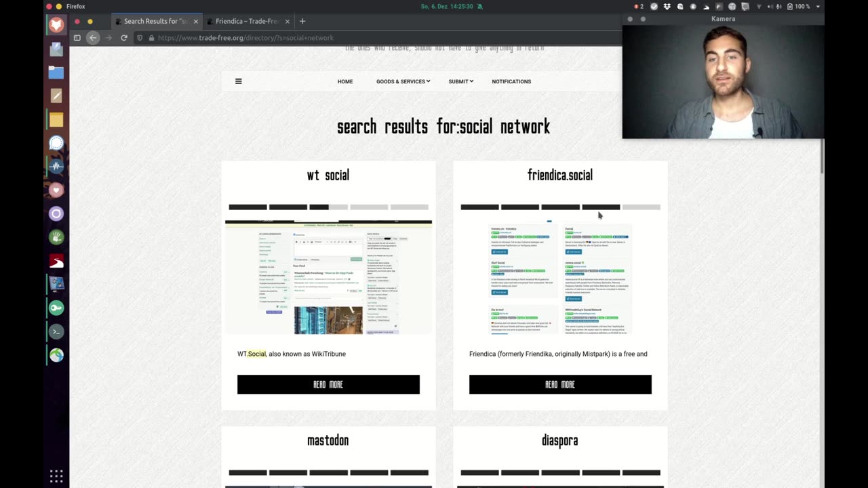The width and height of the screenshot is (868, 488).
Task: View site security via padlock icon
Action: coord(151,38)
